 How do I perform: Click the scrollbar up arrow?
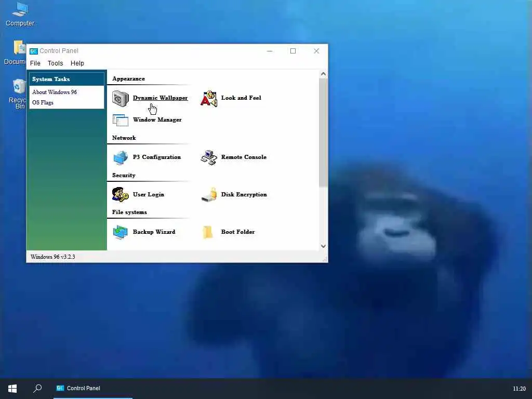(323, 74)
